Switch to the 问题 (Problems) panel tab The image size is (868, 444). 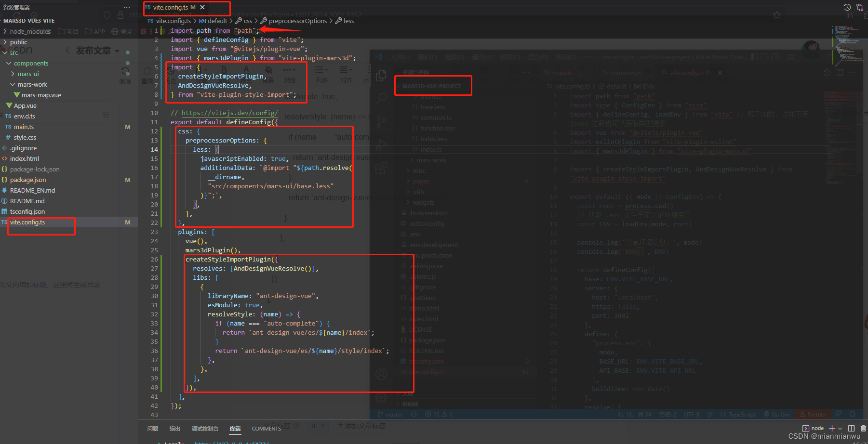coord(153,428)
